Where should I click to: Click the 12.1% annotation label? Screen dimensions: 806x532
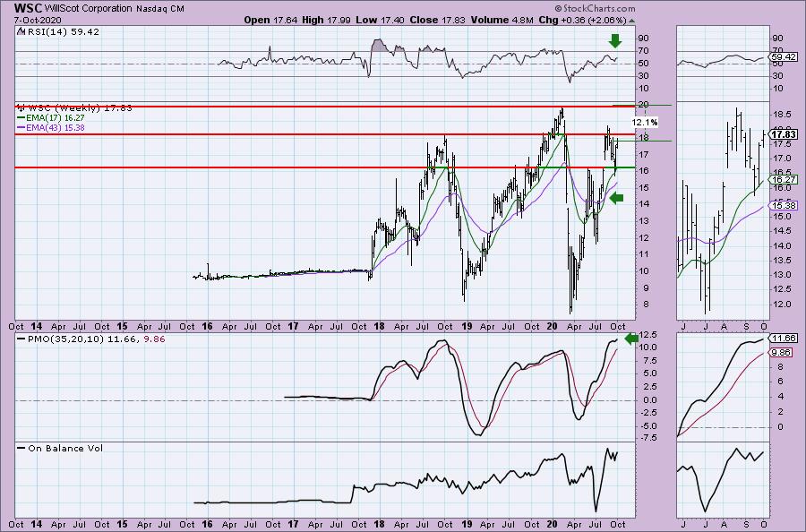point(645,123)
